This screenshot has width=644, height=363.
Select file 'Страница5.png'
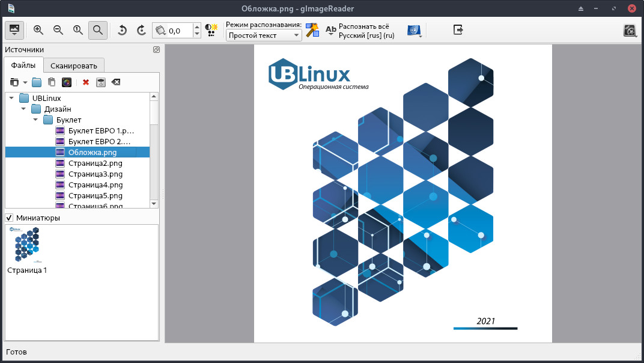(x=77, y=196)
